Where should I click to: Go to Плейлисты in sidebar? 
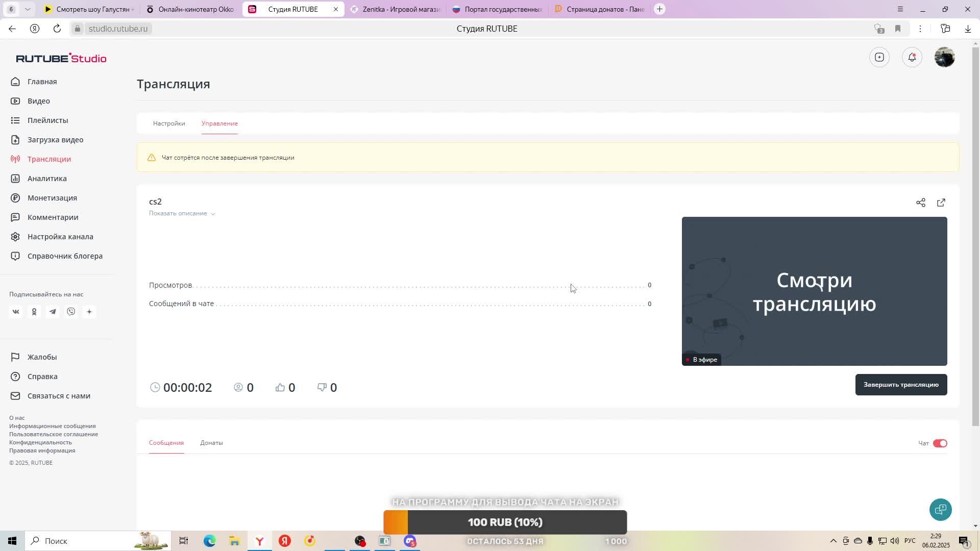[47, 120]
